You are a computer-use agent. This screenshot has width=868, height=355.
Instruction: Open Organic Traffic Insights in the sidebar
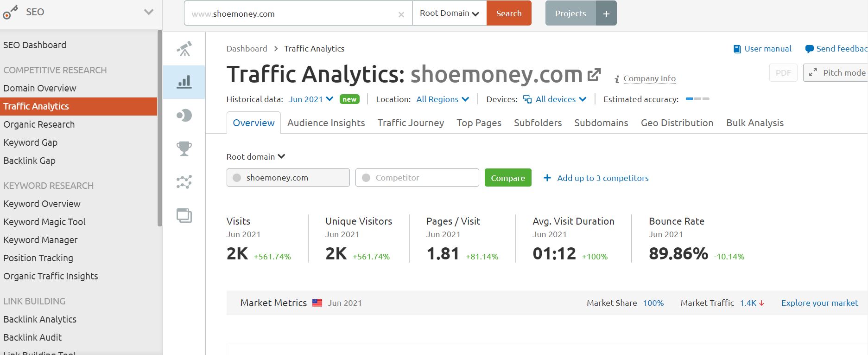[51, 276]
